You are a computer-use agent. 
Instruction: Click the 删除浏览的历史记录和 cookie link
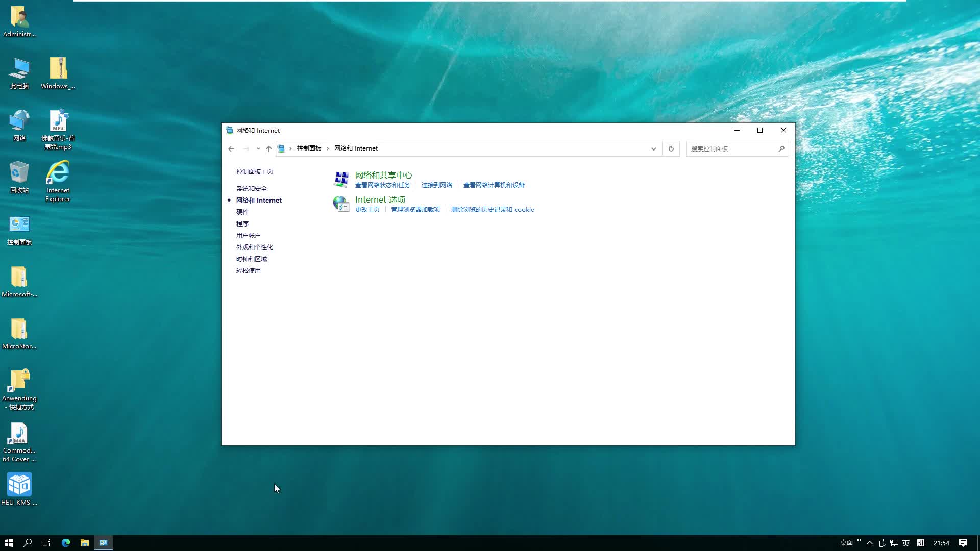(x=493, y=209)
